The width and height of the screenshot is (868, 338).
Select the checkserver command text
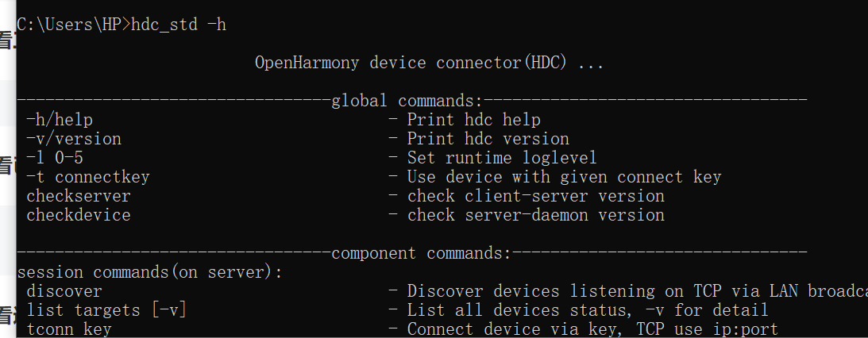[79, 196]
